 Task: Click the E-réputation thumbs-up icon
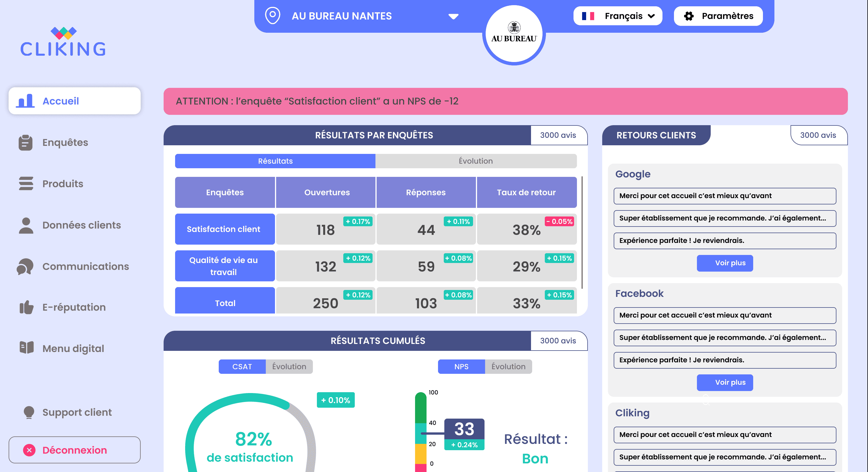pyautogui.click(x=26, y=307)
